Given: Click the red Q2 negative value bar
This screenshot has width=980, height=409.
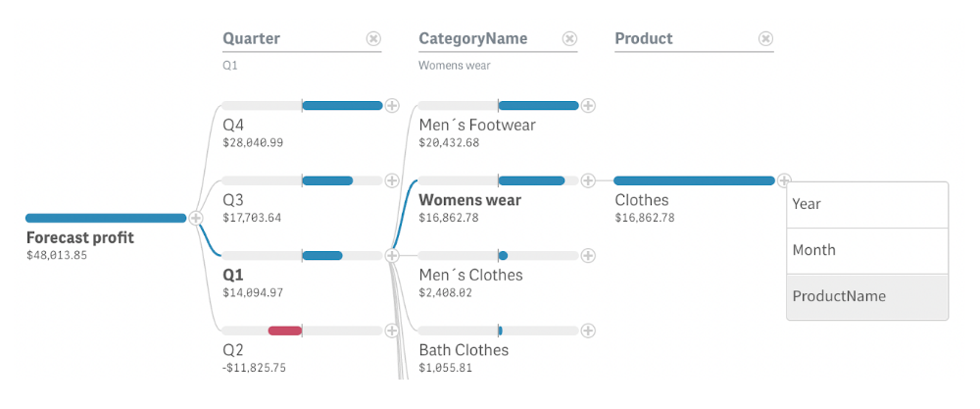Looking at the screenshot, I should click(284, 331).
